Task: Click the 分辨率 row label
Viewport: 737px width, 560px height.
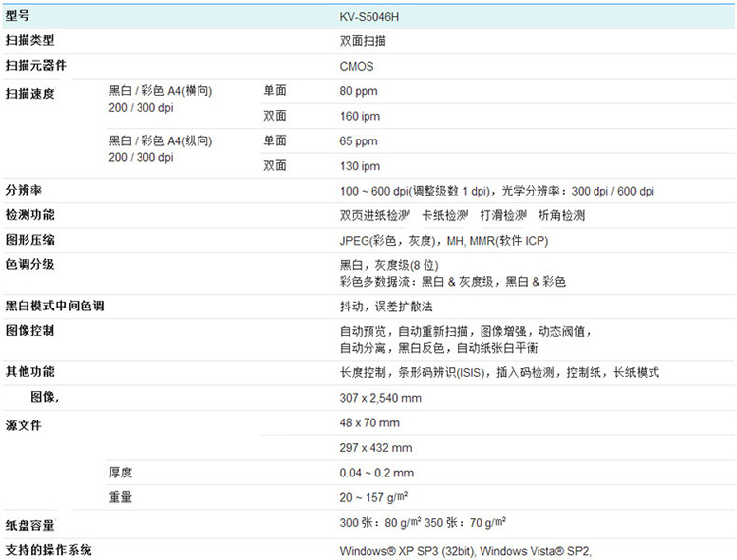Action: point(24,190)
